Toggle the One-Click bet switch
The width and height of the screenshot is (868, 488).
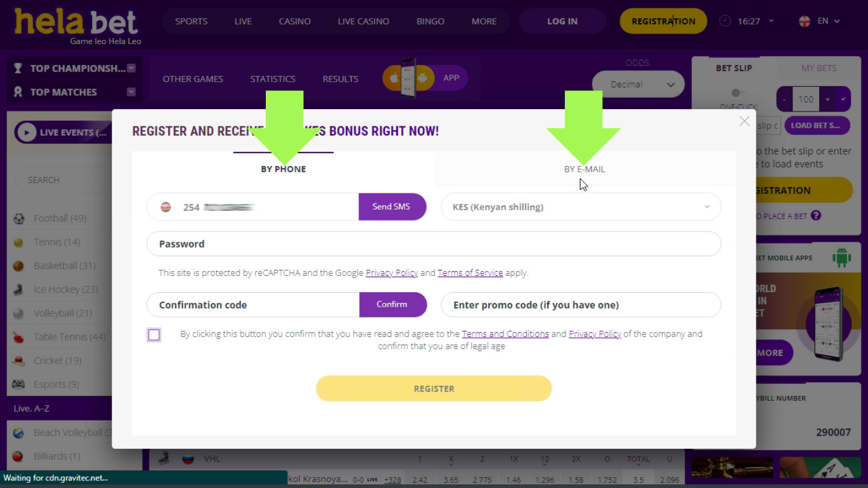[x=736, y=93]
